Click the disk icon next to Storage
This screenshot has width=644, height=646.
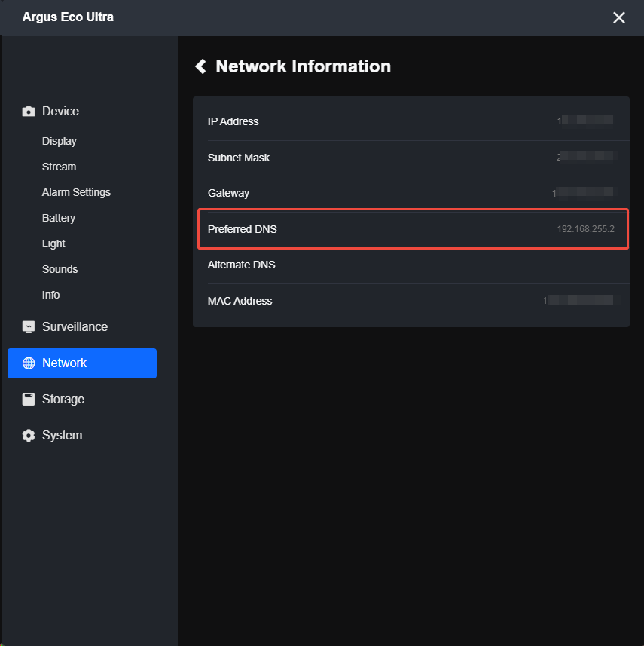(29, 400)
